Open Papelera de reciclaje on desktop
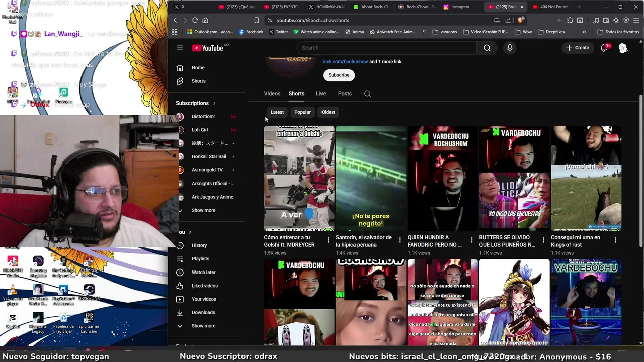This screenshot has height=362, width=644. (63, 323)
